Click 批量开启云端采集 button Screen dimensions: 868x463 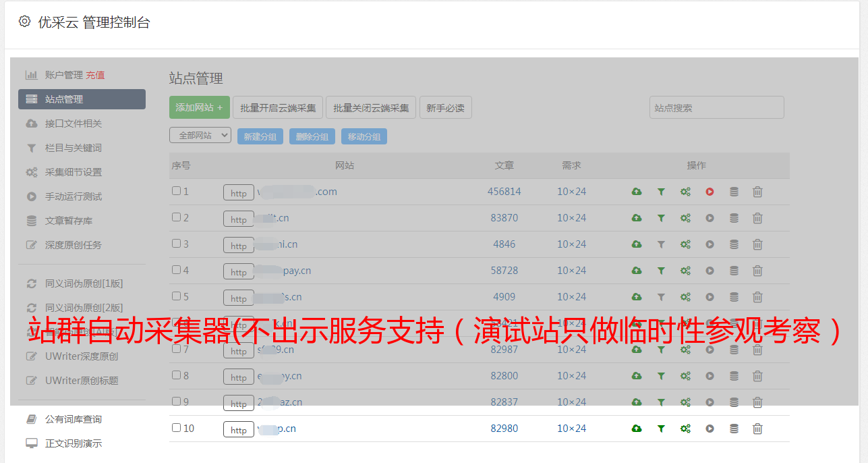pyautogui.click(x=278, y=107)
